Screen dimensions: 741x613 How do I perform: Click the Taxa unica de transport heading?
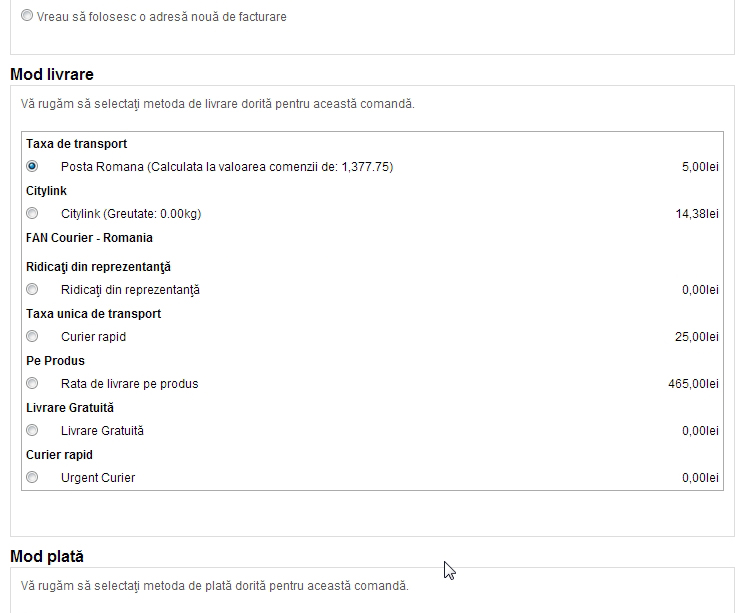coord(93,314)
